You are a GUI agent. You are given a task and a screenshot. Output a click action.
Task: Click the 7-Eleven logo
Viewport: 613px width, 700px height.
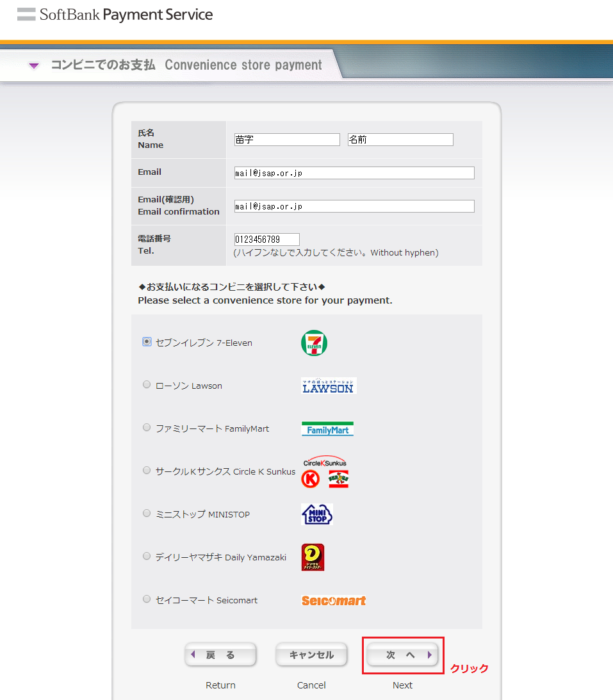(315, 343)
